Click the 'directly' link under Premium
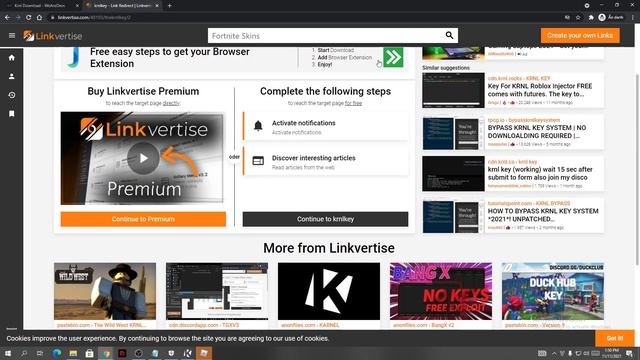This screenshot has width=640, height=360. coord(171,103)
